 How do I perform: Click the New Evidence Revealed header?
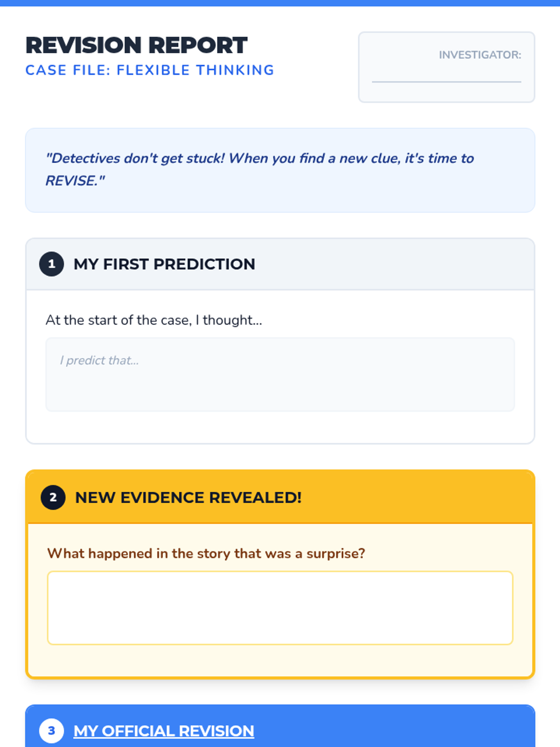pos(189,498)
